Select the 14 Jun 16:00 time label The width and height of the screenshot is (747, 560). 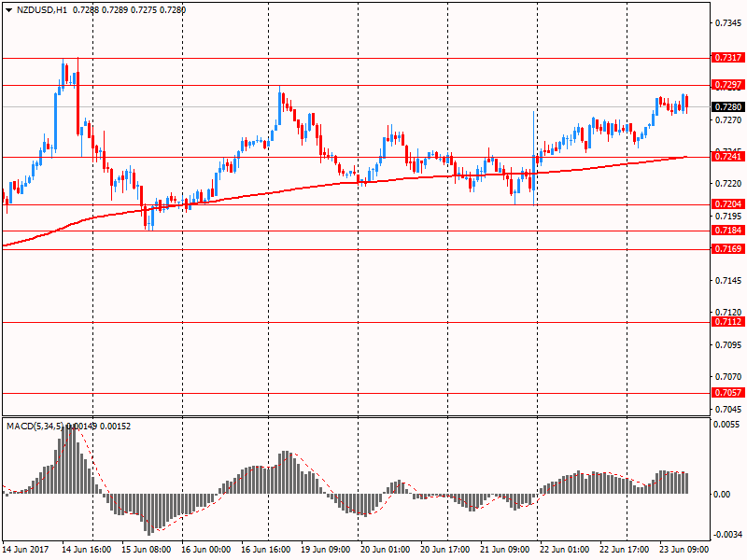[87, 549]
